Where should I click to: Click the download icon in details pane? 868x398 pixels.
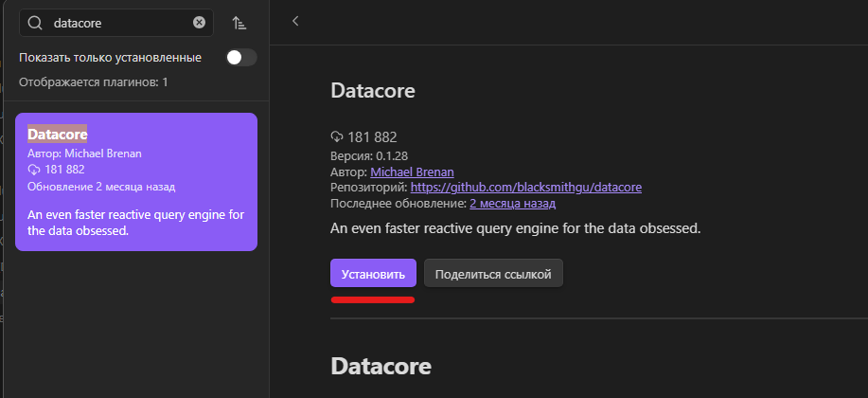pos(337,136)
